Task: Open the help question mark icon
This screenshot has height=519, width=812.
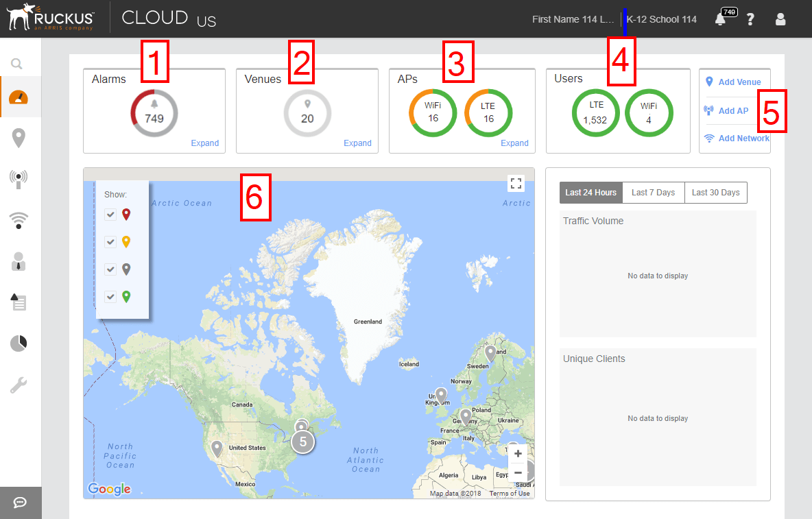Action: pyautogui.click(x=750, y=19)
